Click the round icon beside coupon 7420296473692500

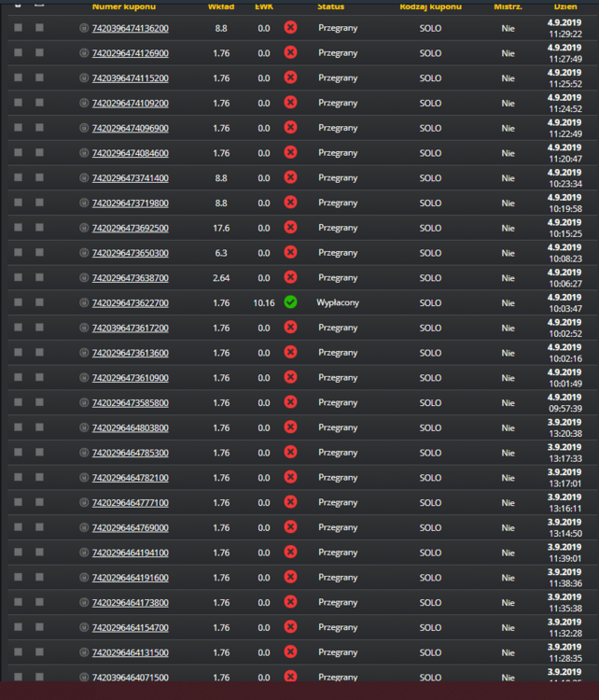[x=83, y=228]
